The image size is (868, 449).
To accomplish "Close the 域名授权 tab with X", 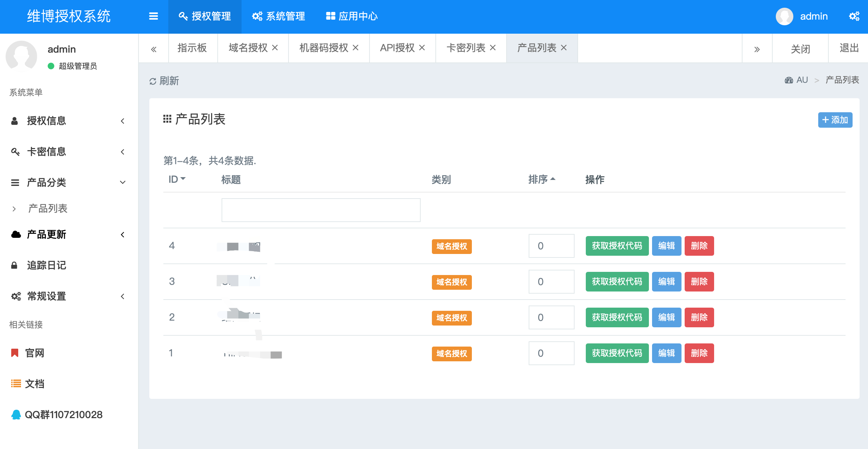I will [275, 48].
